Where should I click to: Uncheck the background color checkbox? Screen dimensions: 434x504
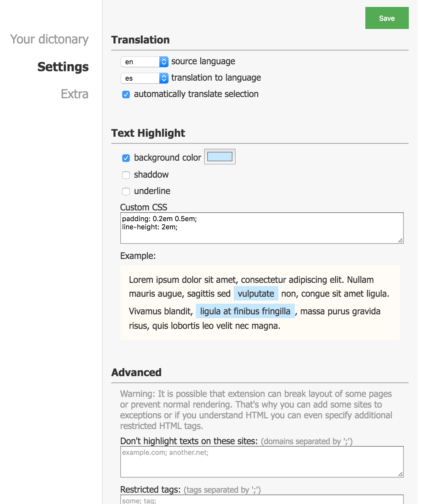coord(126,158)
